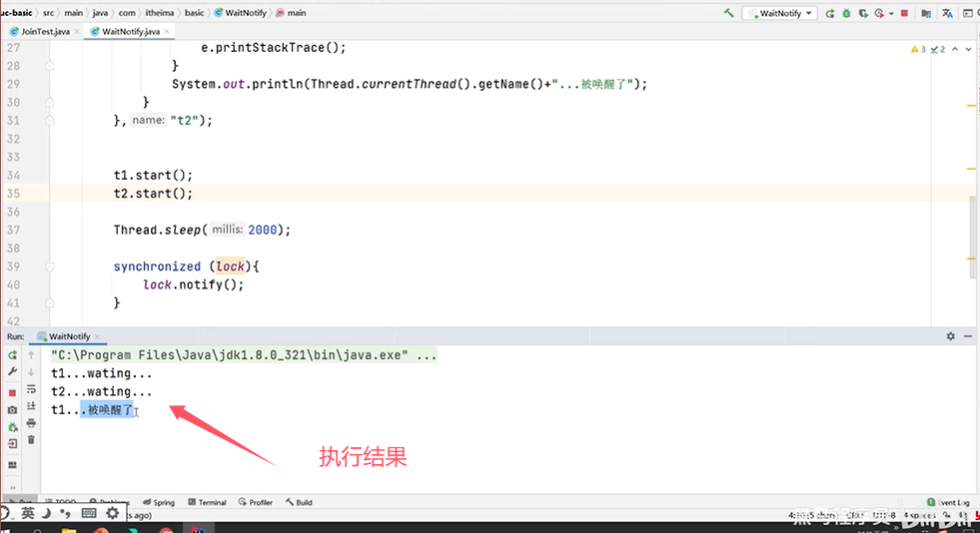Screen dimensions: 980x533
Task: Click the typo count indicator showing 2
Action: coord(937,49)
